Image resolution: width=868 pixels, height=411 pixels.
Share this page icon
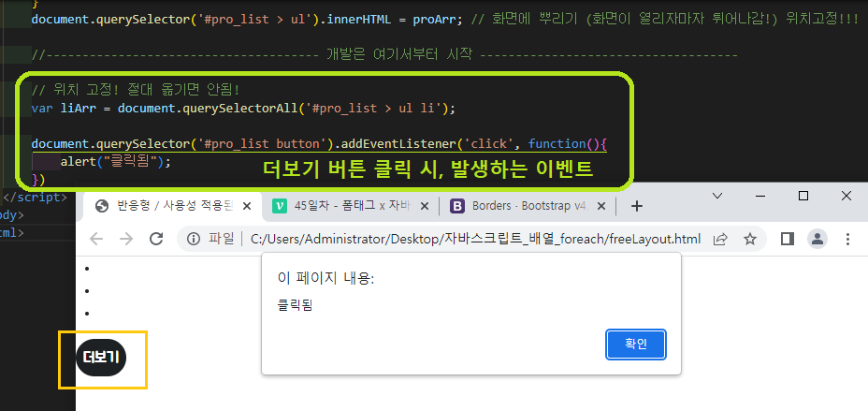[720, 239]
